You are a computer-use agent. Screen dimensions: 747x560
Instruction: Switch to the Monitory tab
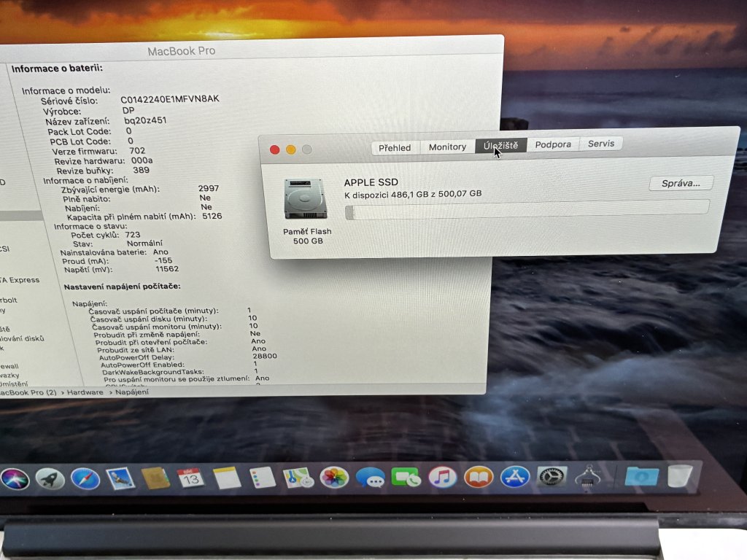click(x=447, y=147)
